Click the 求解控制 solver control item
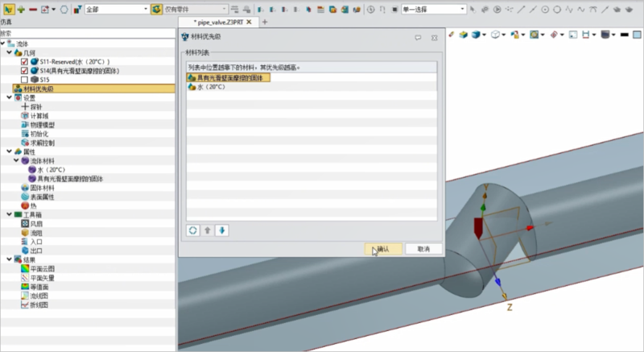Screen dimensions: 644x352 click(x=41, y=143)
